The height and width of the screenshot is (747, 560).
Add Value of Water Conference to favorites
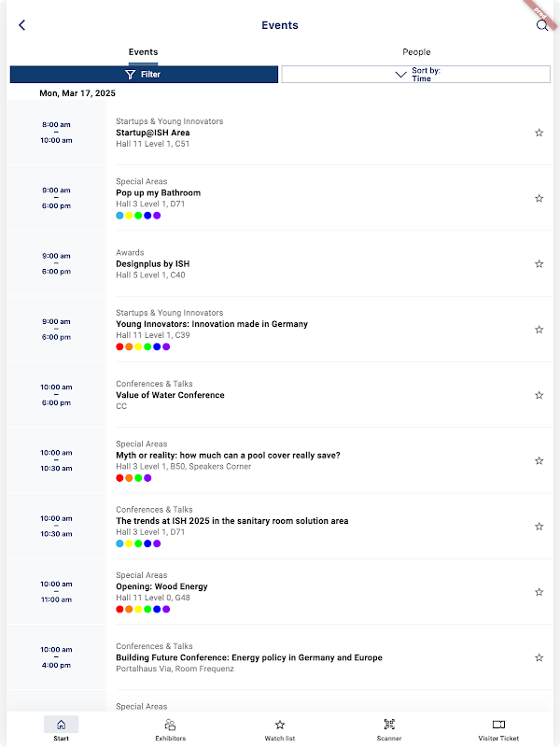(x=539, y=395)
